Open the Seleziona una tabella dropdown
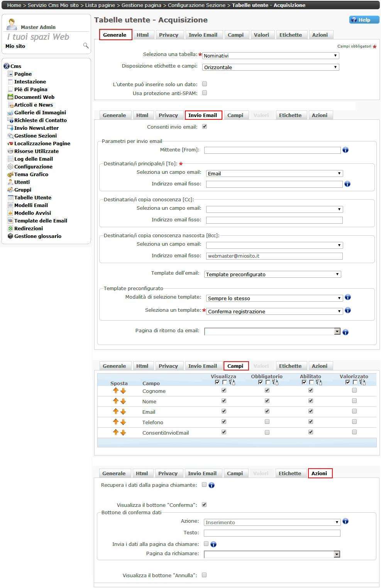Image resolution: width=381 pixels, height=588 pixels. point(271,56)
